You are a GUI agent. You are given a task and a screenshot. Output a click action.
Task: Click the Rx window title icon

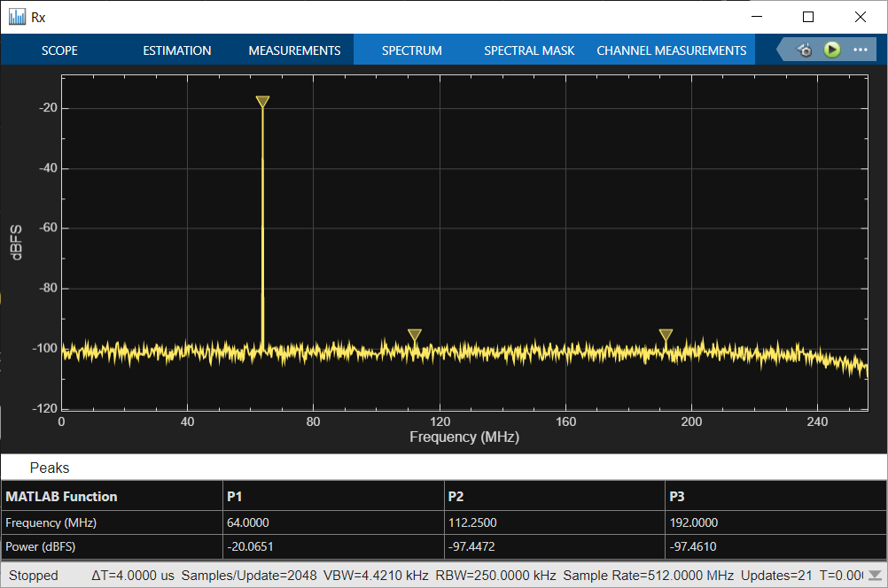pos(17,17)
